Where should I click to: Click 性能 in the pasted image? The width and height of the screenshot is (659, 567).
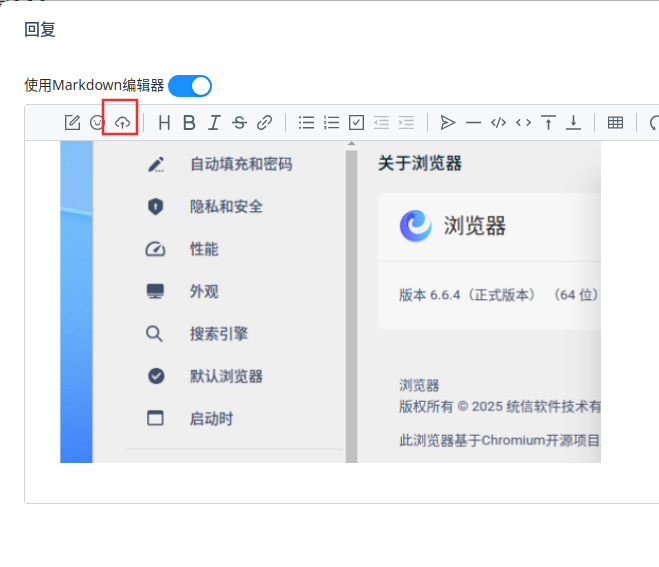(x=204, y=249)
